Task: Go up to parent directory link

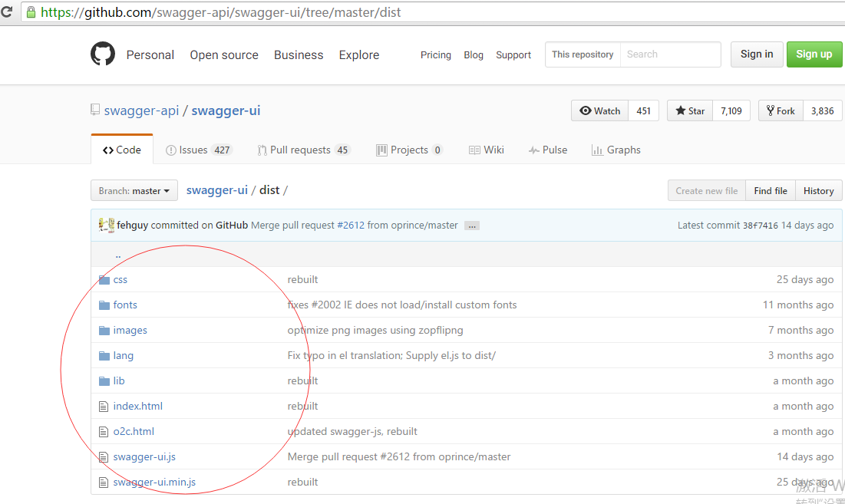Action: click(x=118, y=255)
